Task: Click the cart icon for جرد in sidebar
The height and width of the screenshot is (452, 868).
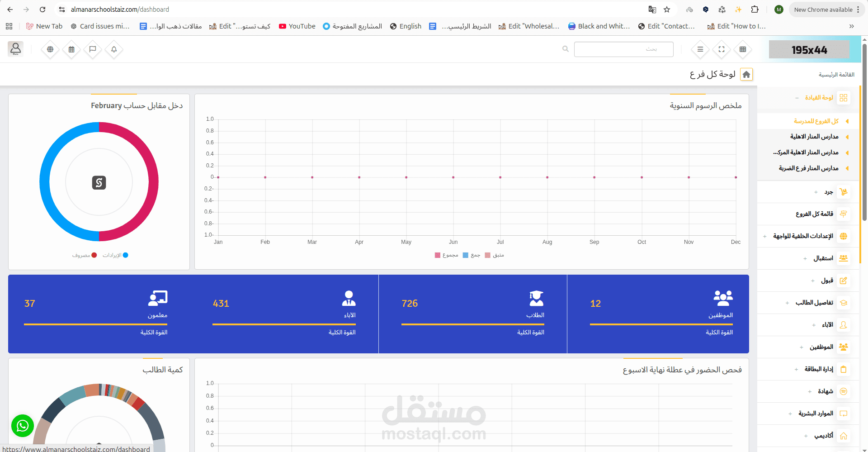Action: (844, 192)
